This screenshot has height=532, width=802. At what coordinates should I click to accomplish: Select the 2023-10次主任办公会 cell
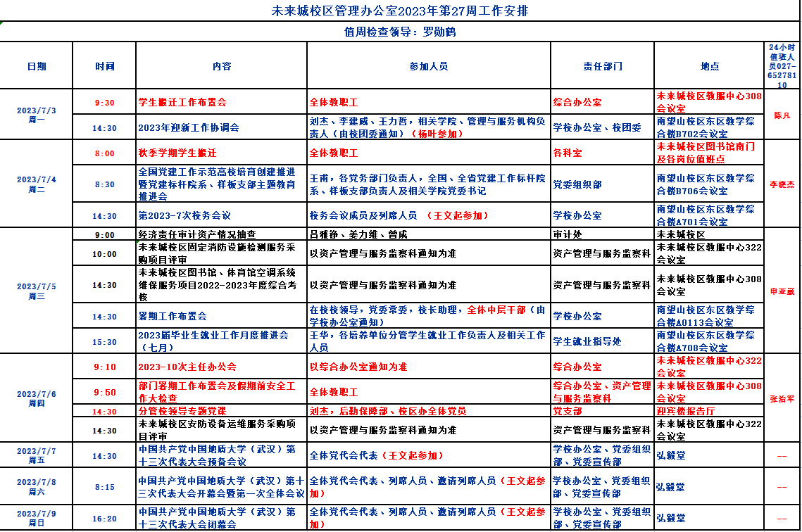(x=222, y=367)
